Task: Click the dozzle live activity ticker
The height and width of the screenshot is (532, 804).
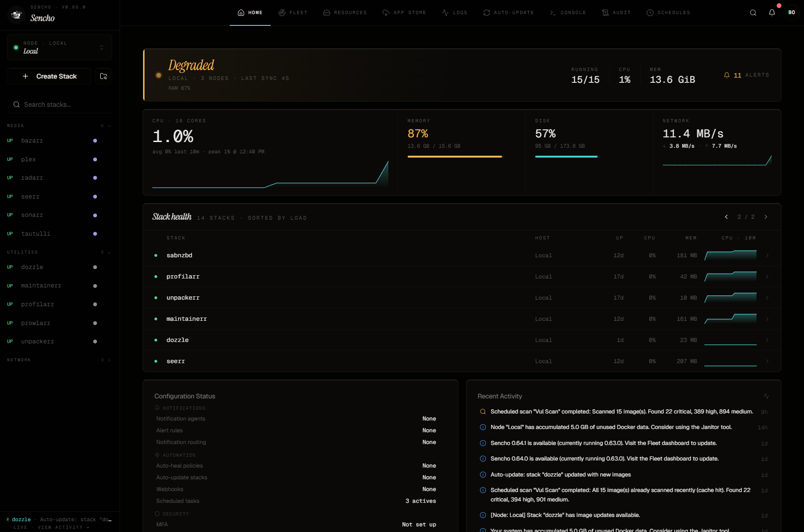Action: (x=59, y=519)
